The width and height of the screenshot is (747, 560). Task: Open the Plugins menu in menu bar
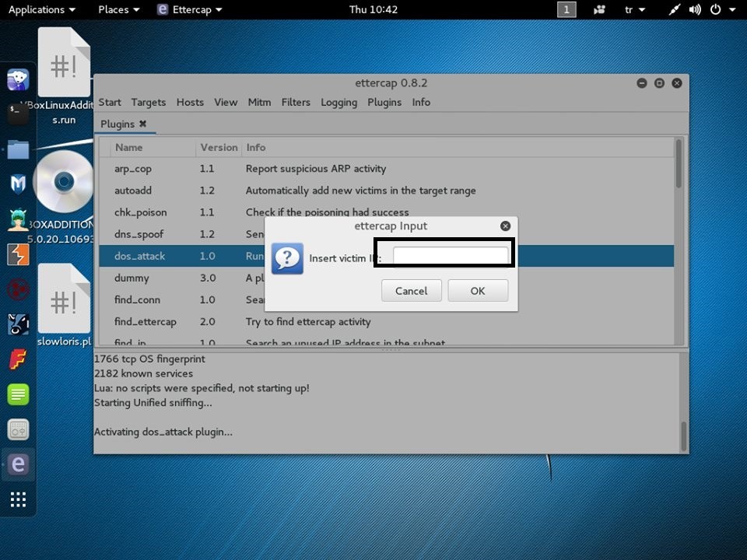(x=384, y=102)
